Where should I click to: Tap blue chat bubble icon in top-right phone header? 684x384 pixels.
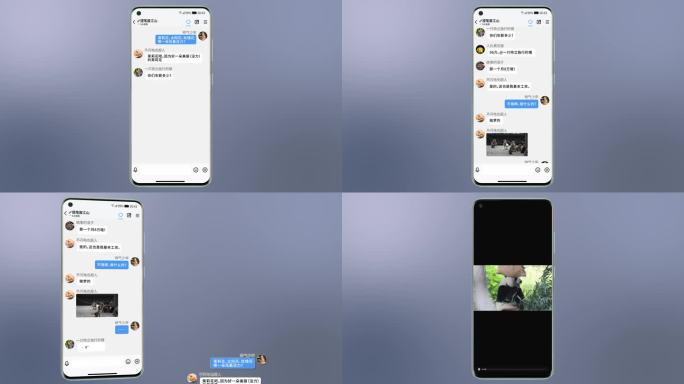point(530,22)
